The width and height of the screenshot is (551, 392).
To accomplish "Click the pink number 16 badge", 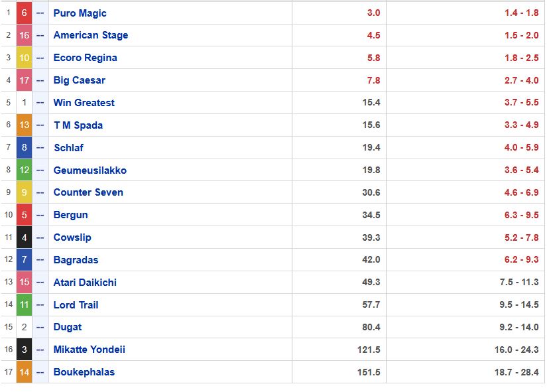I will [25, 35].
